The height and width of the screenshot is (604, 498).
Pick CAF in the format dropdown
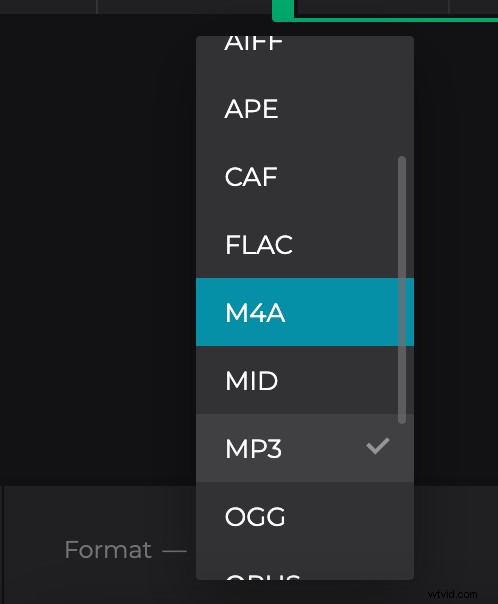click(x=305, y=176)
